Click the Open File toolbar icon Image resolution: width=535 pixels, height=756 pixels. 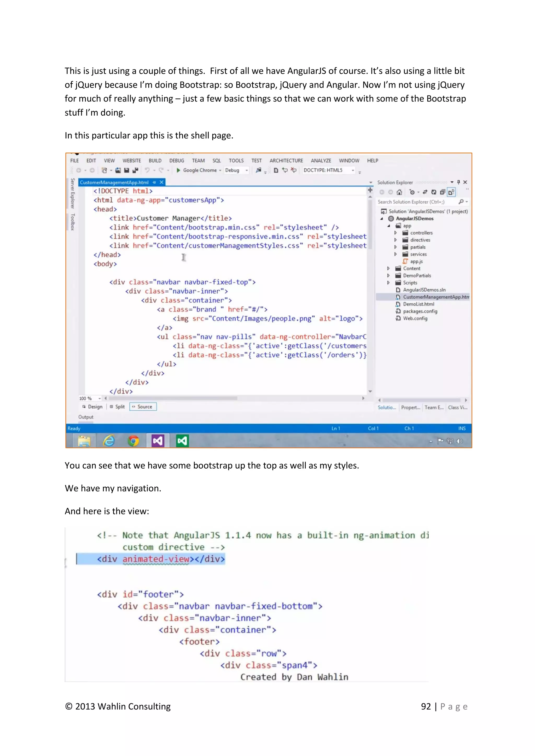118,170
